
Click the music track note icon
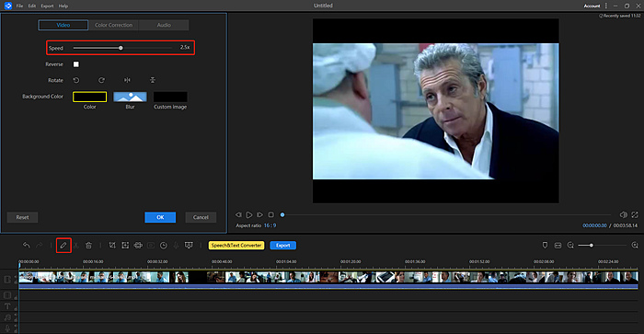[x=7, y=317]
